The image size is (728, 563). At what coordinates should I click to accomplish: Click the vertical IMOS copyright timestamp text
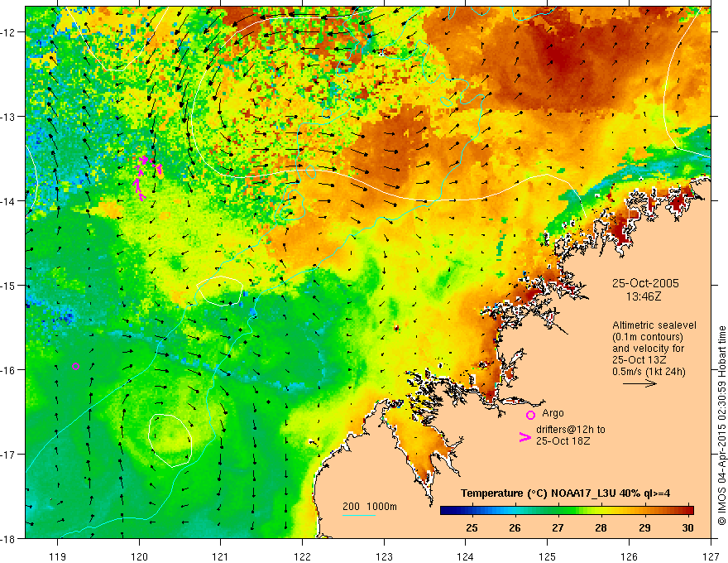[x=722, y=426]
